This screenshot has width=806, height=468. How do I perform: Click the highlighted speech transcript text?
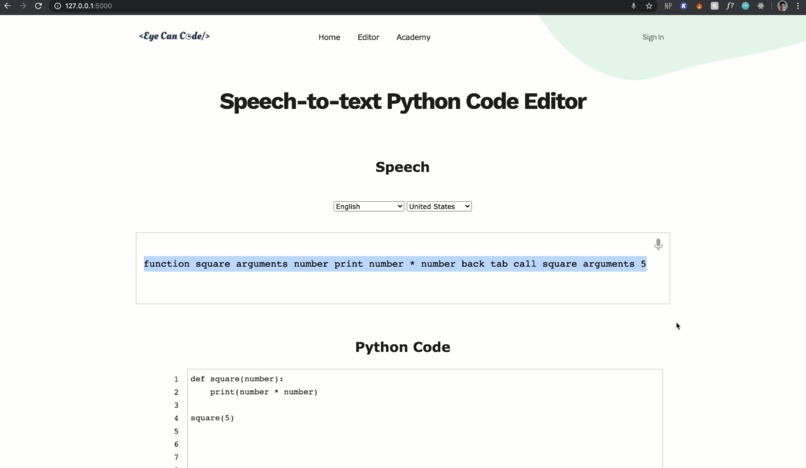pos(395,264)
